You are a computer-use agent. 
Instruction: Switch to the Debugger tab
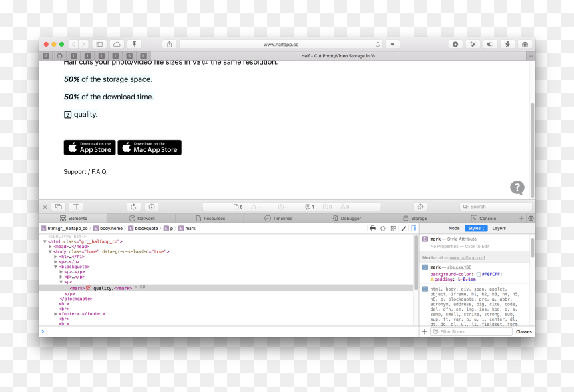(346, 218)
